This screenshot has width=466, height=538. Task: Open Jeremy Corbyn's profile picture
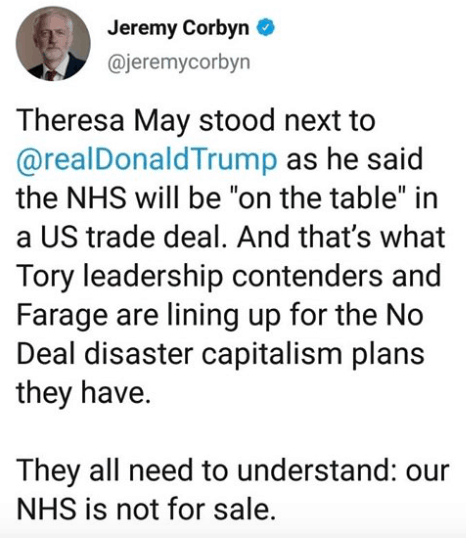click(x=53, y=44)
